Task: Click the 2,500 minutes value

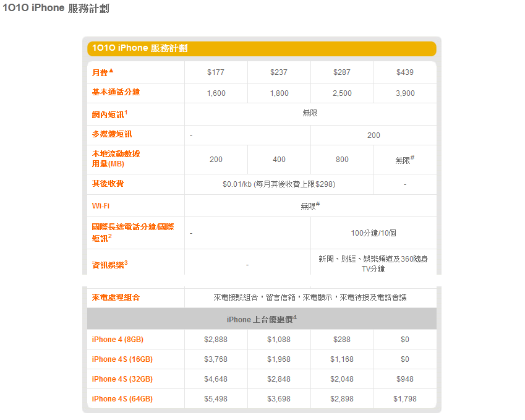Action: [342, 93]
